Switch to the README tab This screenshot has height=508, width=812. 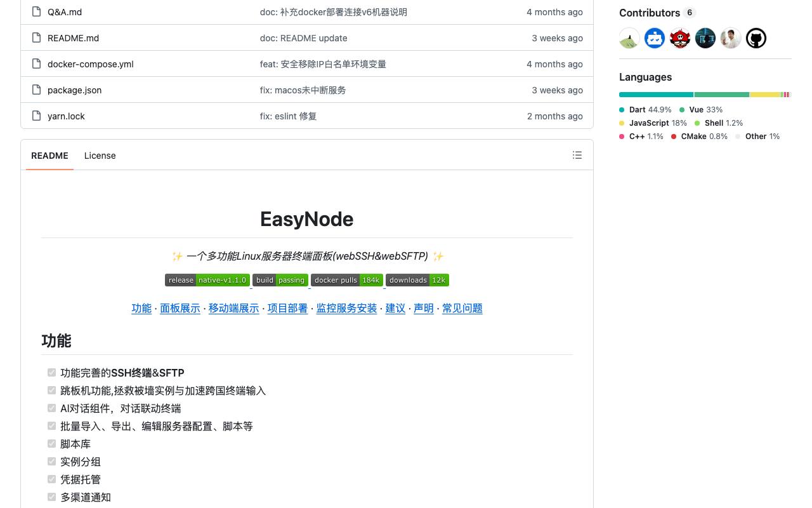tap(49, 156)
